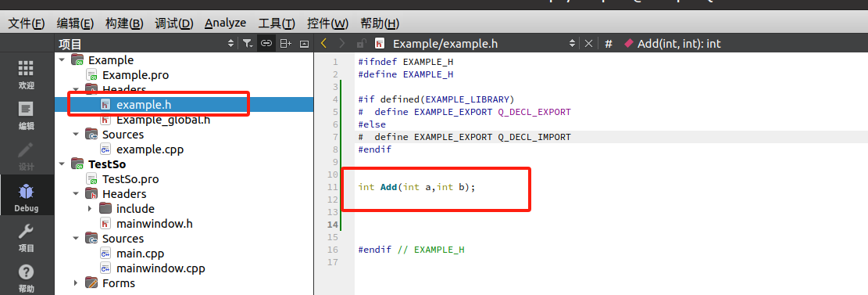Screen dimensions: 868x295
Task: Select Example.pro in project tree
Action: (x=136, y=75)
